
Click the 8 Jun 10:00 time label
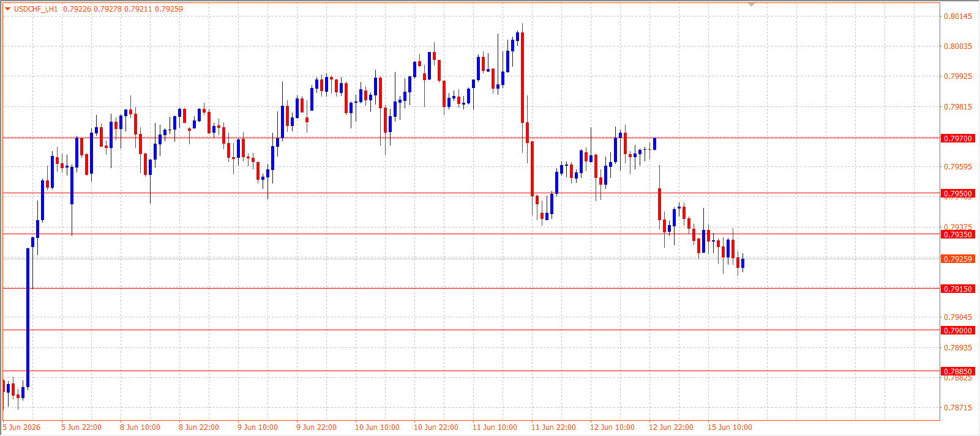[x=140, y=427]
